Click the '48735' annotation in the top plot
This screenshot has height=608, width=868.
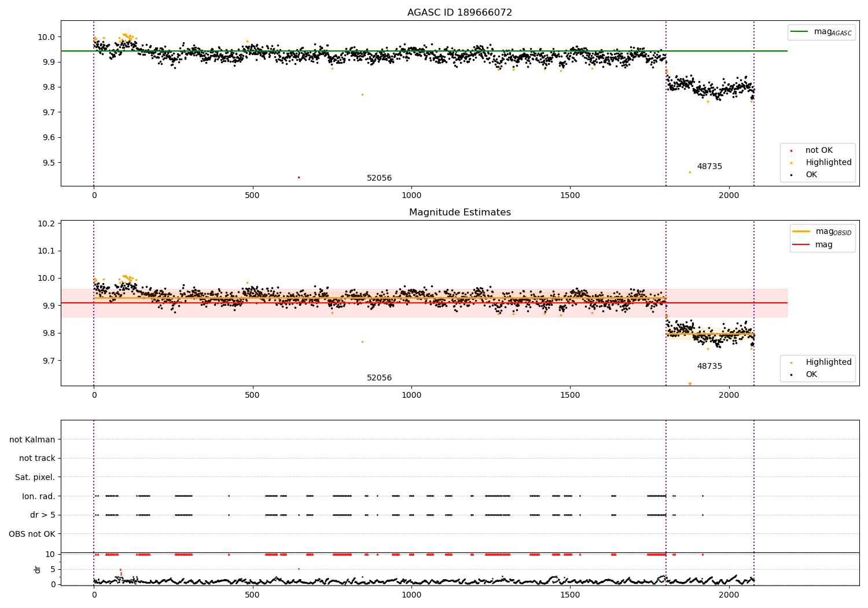click(x=709, y=167)
